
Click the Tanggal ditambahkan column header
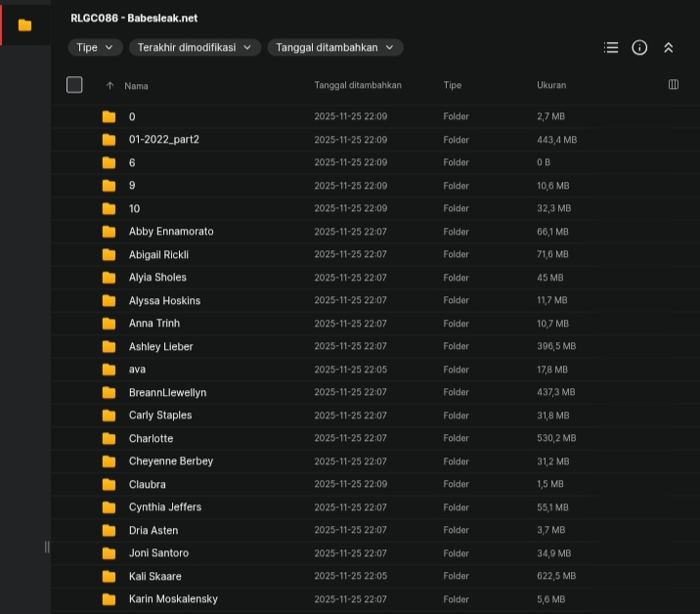(358, 86)
